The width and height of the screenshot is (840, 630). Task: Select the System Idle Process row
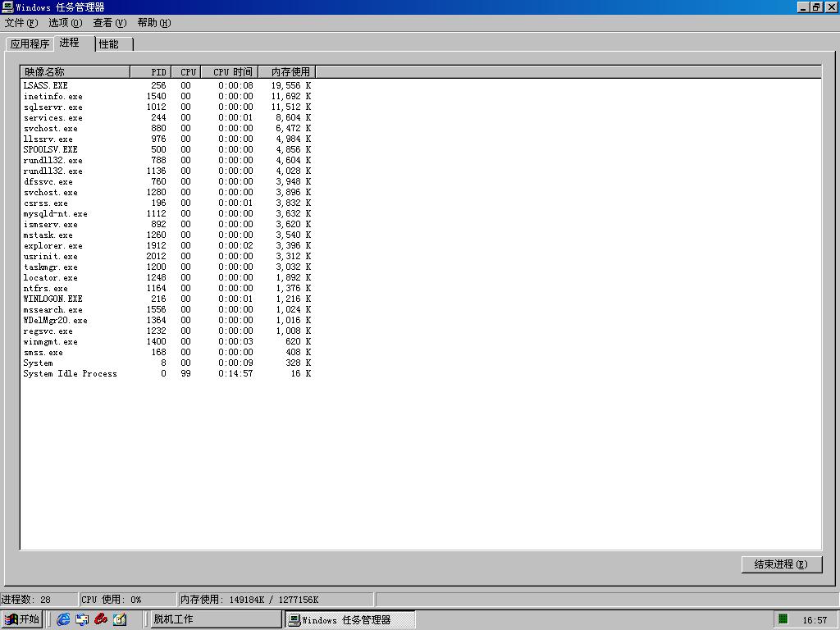pyautogui.click(x=167, y=373)
